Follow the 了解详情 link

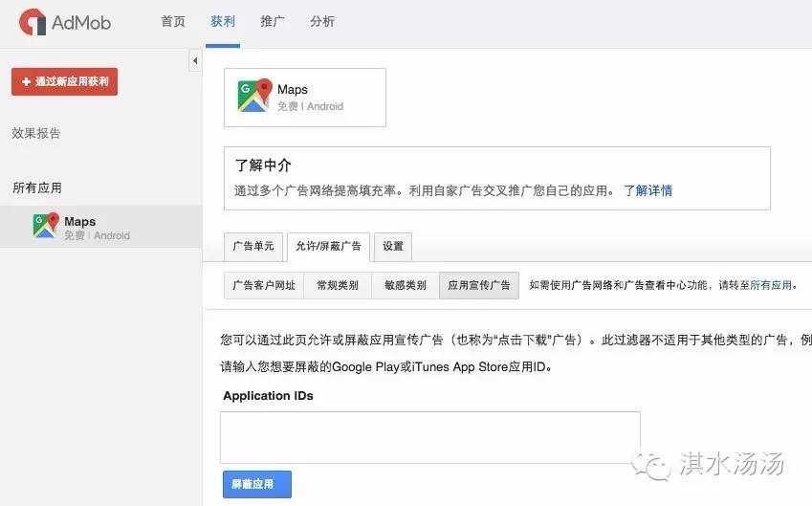(x=647, y=190)
